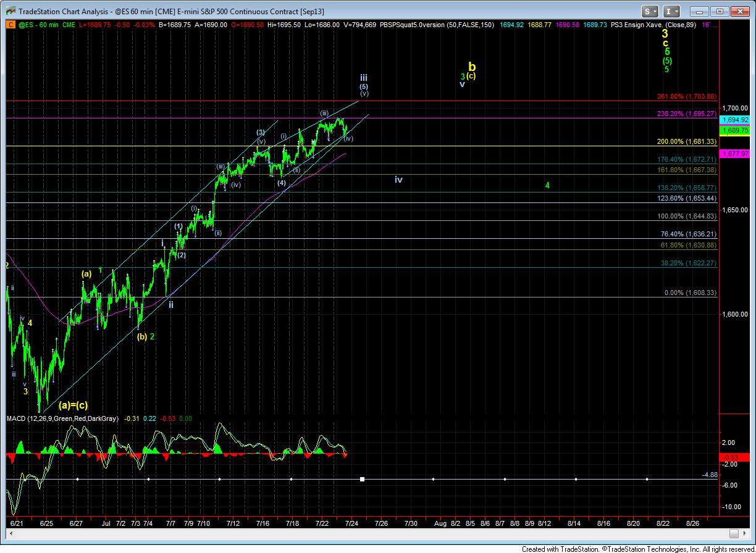Click the 8/14 date on the time axis
The width and height of the screenshot is (756, 553).
pos(574,523)
